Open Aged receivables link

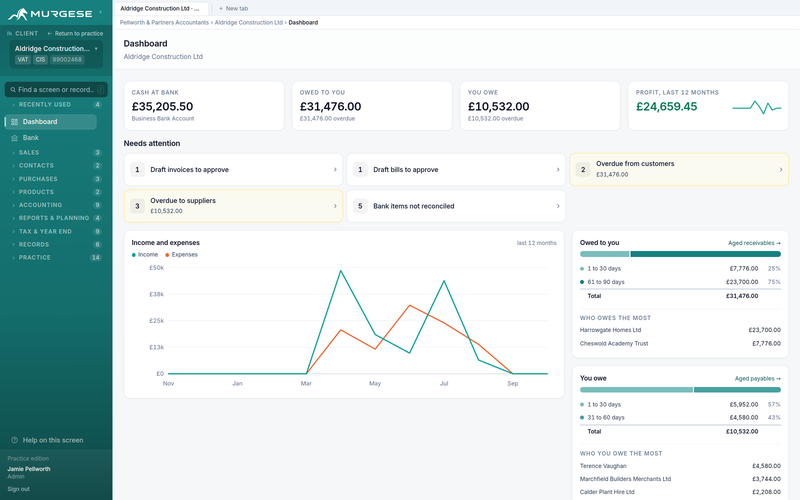[x=754, y=243]
